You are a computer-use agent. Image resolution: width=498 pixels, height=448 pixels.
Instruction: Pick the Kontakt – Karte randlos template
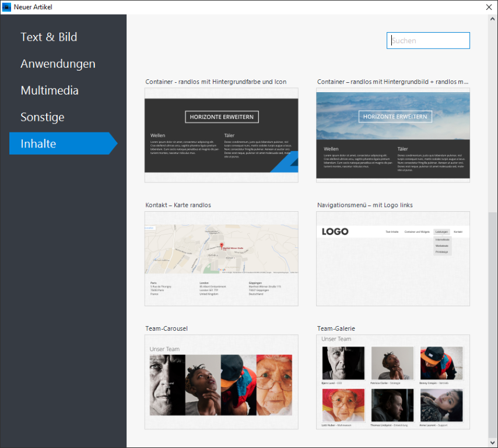(x=222, y=258)
